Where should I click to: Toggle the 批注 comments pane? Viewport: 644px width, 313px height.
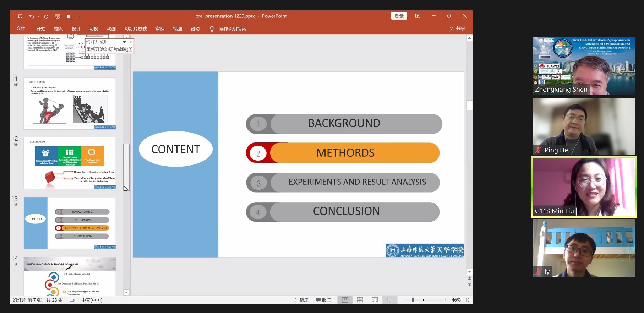[x=323, y=300]
